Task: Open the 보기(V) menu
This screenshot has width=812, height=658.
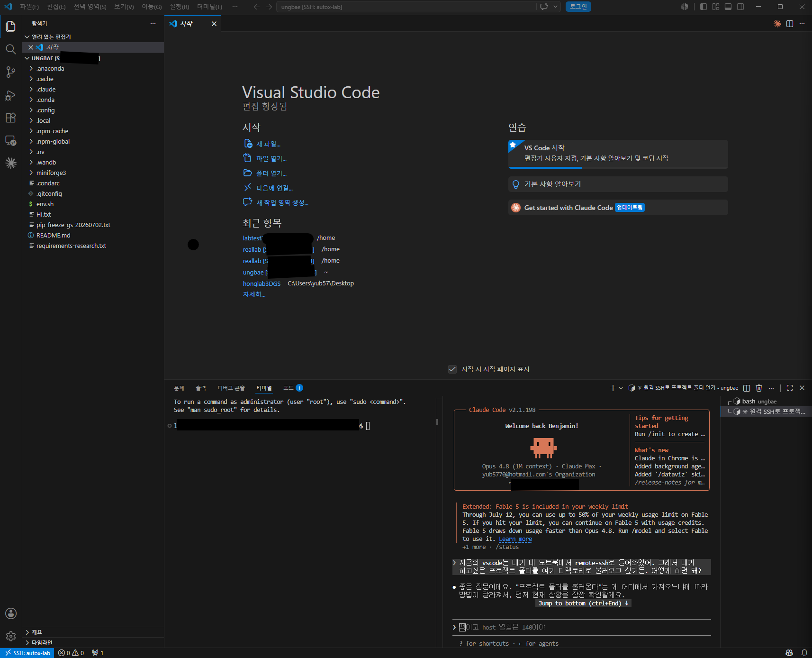Action: [124, 7]
